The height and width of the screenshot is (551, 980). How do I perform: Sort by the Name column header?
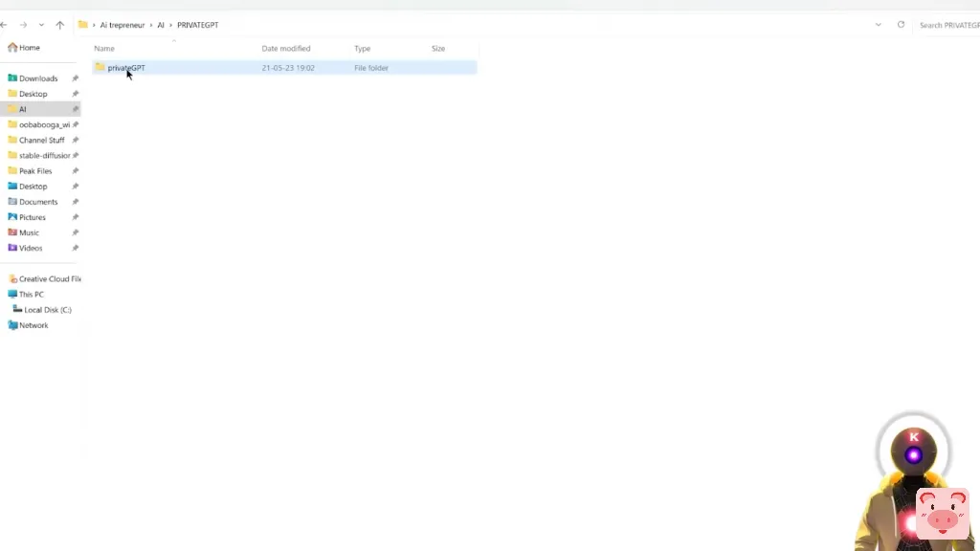[104, 48]
